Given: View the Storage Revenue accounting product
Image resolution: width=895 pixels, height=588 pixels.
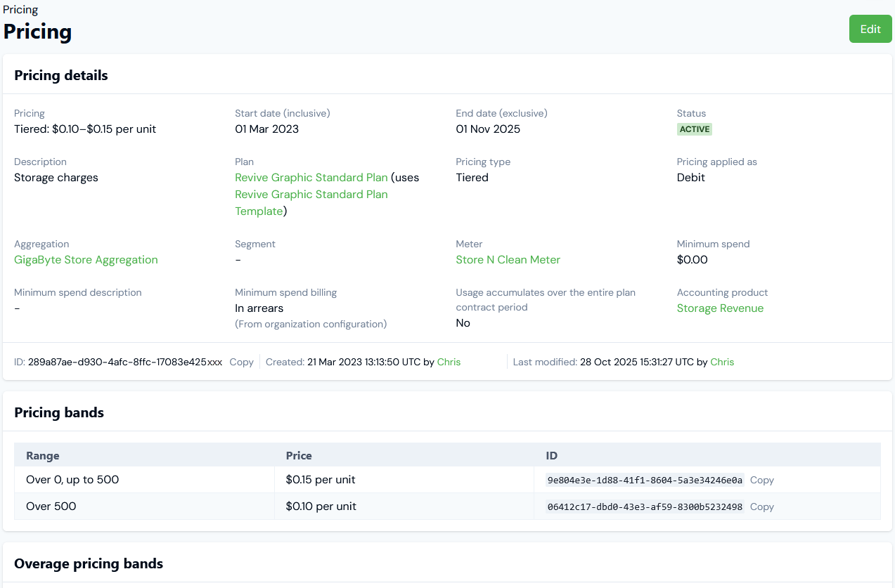Looking at the screenshot, I should click(x=719, y=308).
